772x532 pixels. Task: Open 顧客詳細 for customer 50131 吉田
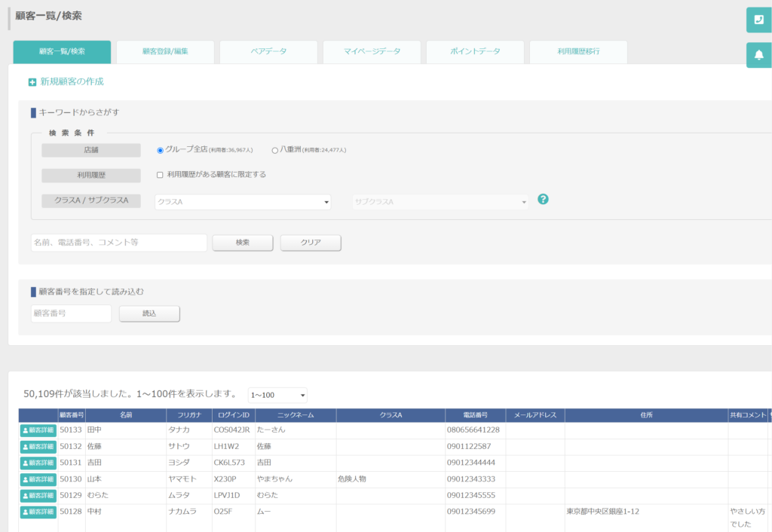pyautogui.click(x=38, y=463)
